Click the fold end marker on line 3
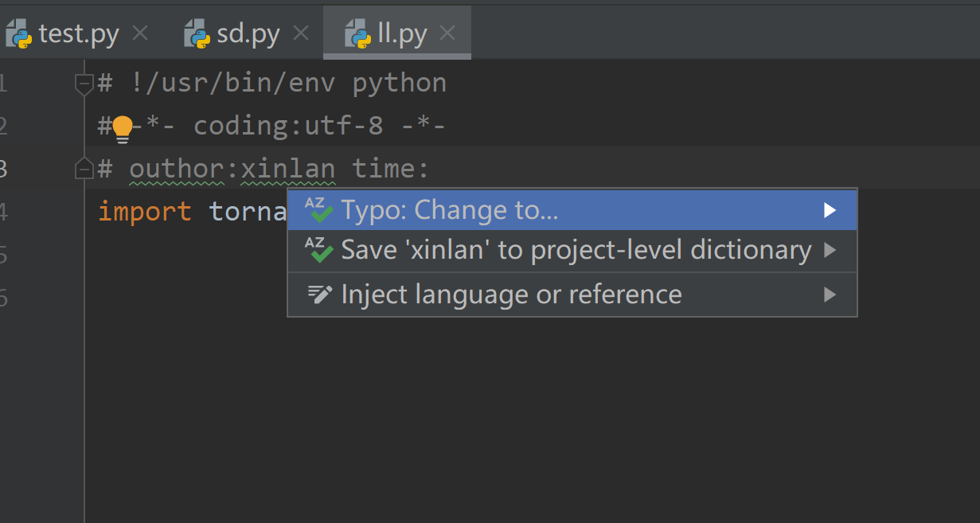This screenshot has height=523, width=980. (x=84, y=169)
